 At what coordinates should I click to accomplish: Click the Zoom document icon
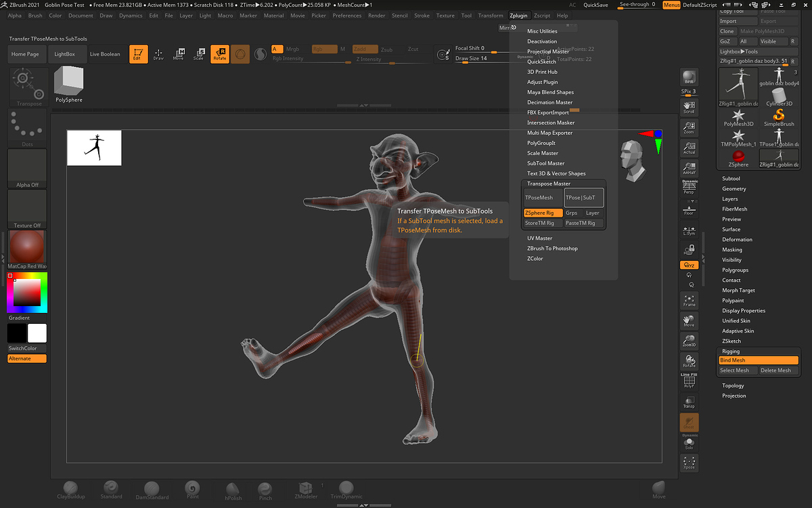[689, 127]
